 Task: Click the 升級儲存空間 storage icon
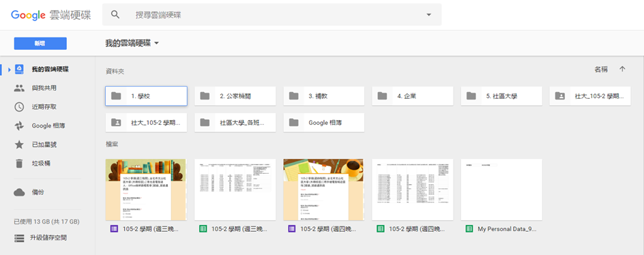point(19,238)
